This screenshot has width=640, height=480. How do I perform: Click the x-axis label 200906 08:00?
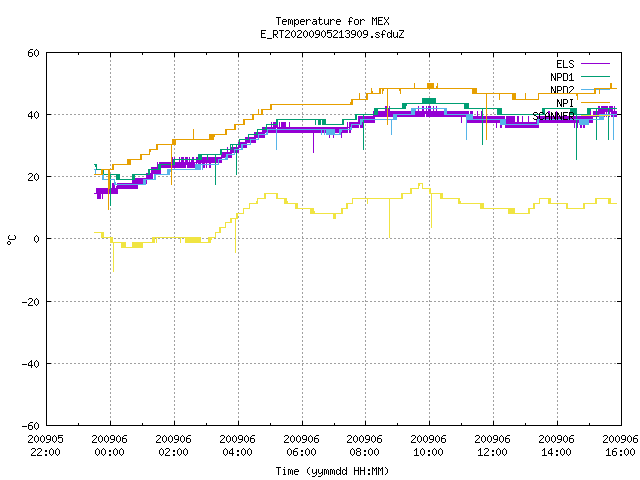point(364,446)
